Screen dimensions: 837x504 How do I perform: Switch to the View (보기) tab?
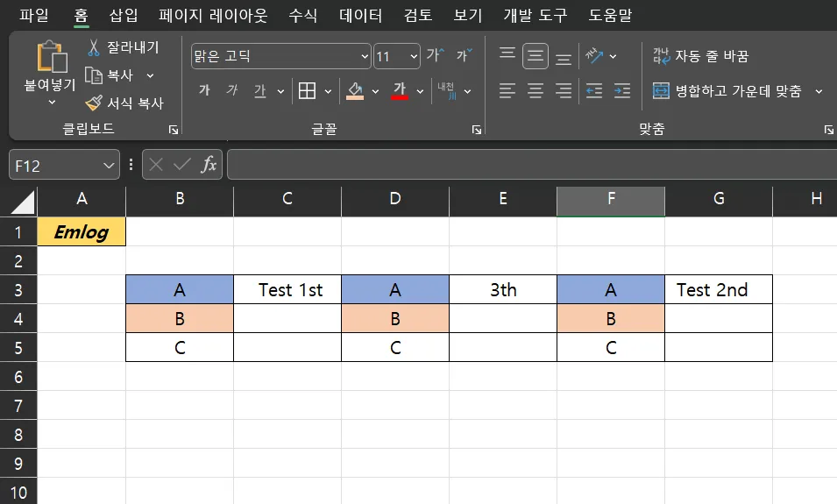pos(468,15)
